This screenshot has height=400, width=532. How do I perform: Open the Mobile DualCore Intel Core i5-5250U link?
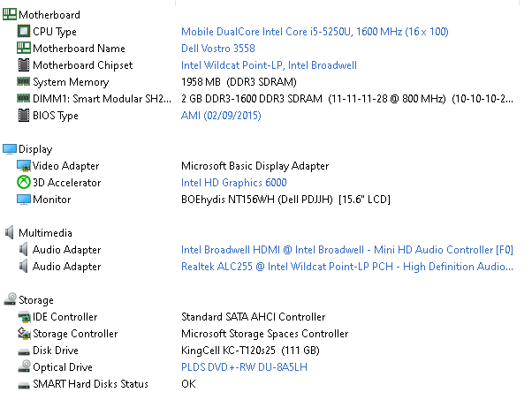pyautogui.click(x=315, y=32)
